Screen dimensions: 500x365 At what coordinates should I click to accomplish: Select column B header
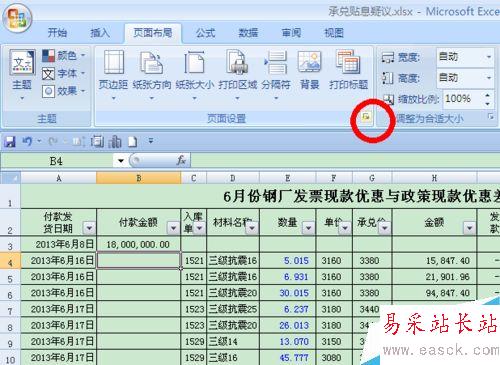[x=139, y=178]
